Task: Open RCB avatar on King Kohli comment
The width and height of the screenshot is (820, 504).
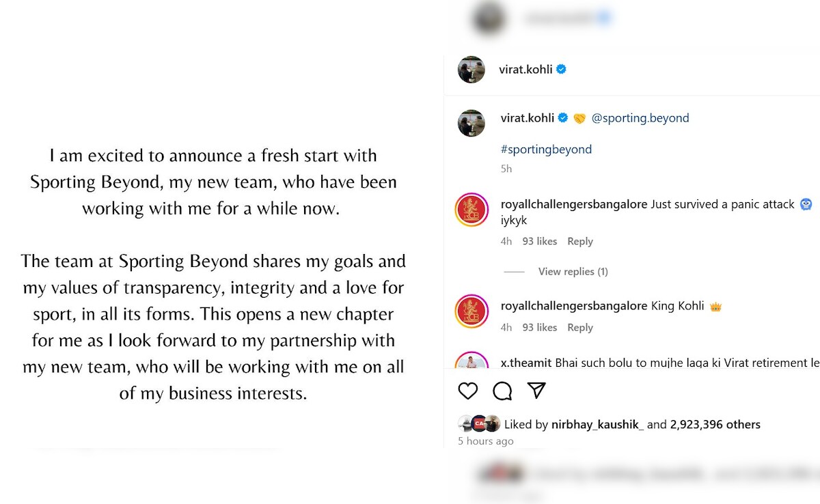Action: tap(471, 311)
